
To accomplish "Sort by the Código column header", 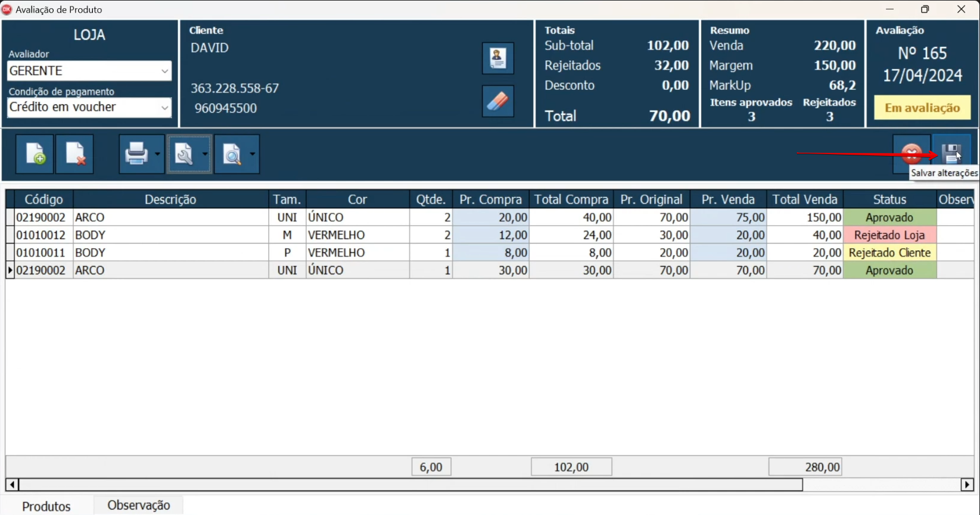I will click(x=43, y=199).
